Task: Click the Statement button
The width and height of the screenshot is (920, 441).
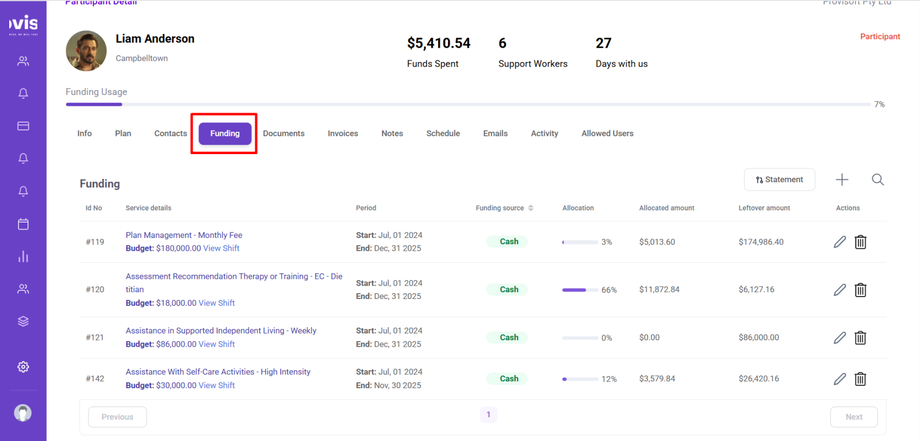Action: (779, 180)
